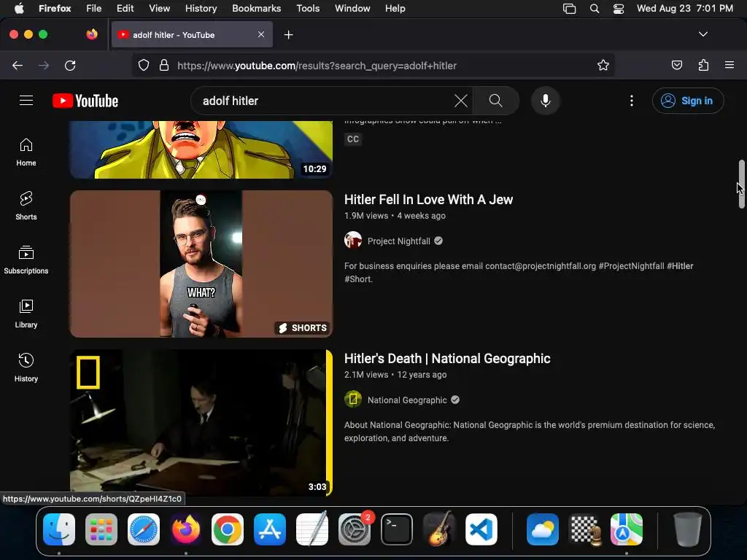This screenshot has width=747, height=560.
Task: Open Library in the sidebar
Action: click(26, 314)
